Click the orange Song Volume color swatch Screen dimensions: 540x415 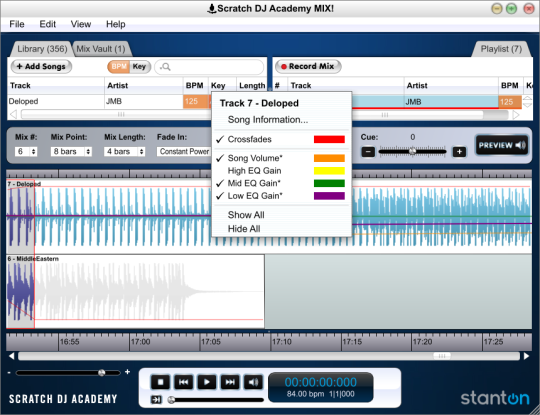pyautogui.click(x=329, y=158)
